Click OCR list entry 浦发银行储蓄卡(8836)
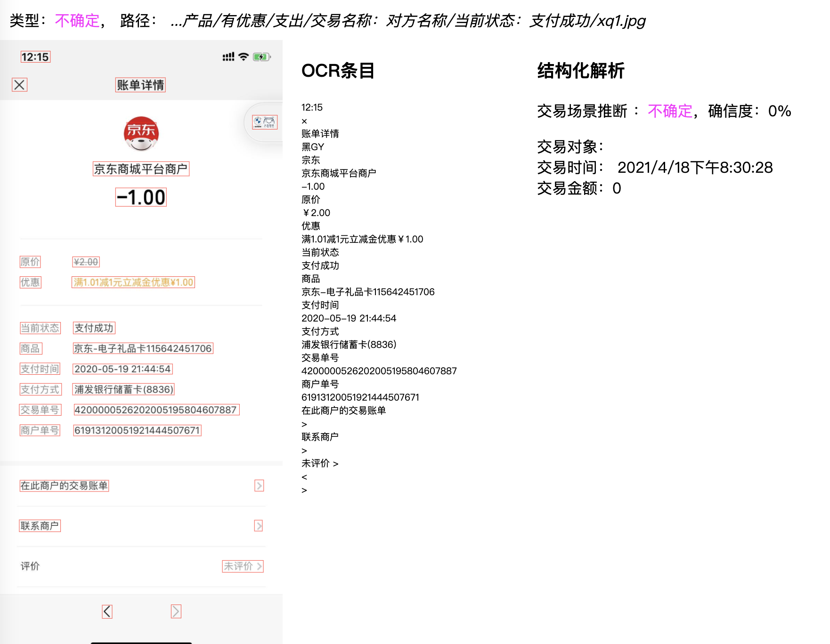Screen dimensions: 830x644 349,345
